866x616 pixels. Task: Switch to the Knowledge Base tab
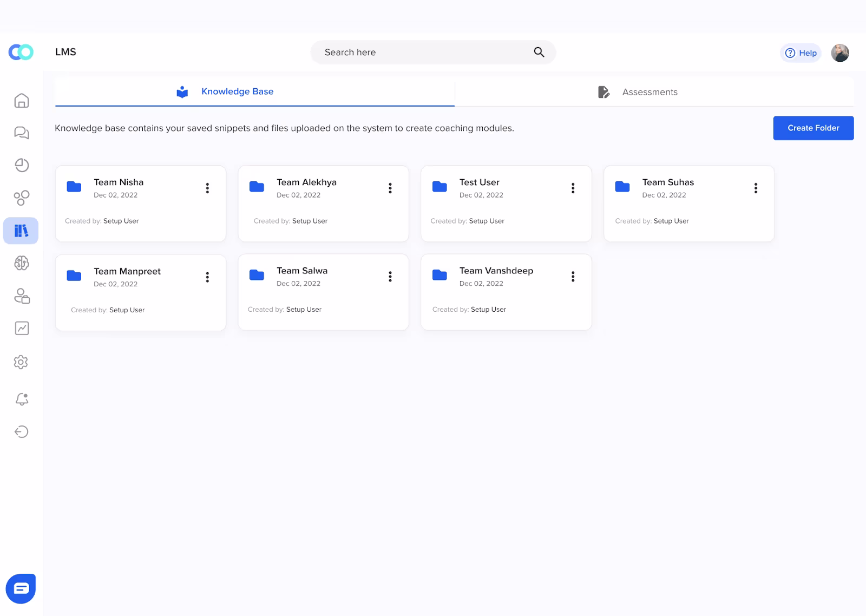(x=254, y=91)
